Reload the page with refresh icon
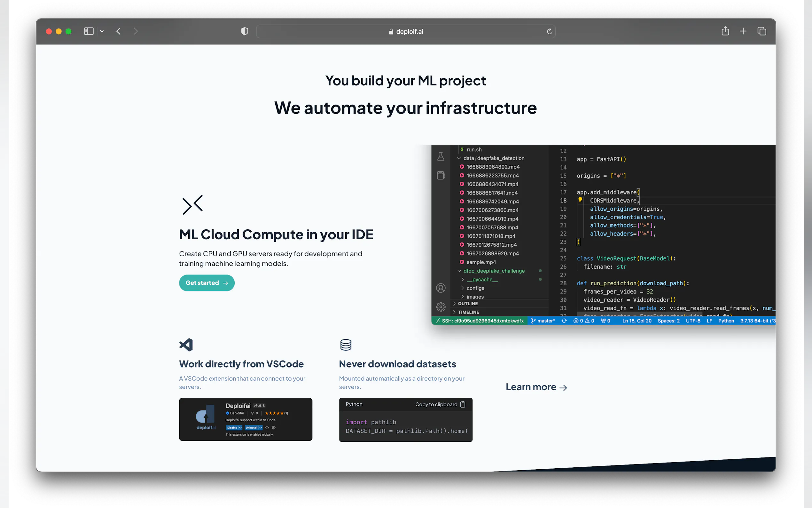This screenshot has height=508, width=812. [550, 31]
